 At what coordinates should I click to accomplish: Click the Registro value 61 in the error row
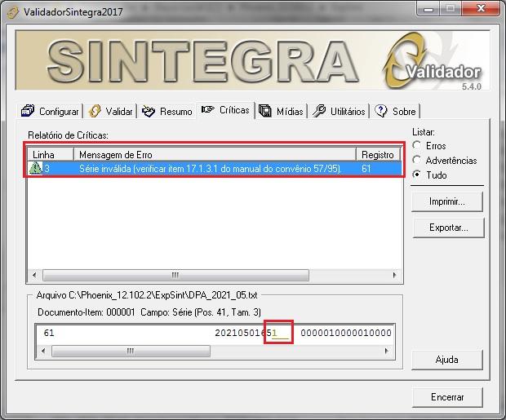(366, 168)
